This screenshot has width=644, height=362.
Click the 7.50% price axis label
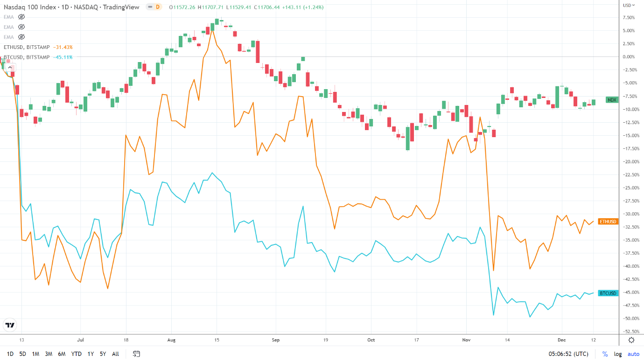[630, 18]
